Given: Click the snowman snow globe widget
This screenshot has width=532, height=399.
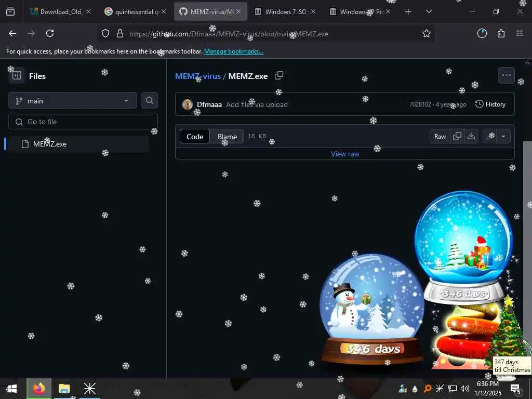Looking at the screenshot, I should [x=372, y=309].
